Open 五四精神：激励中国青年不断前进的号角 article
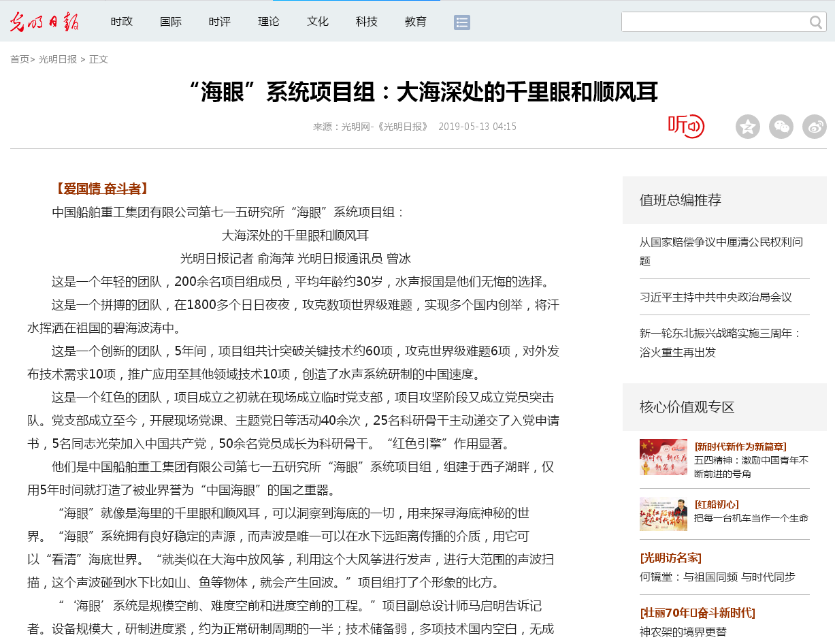This screenshot has height=644, width=835. [x=751, y=466]
